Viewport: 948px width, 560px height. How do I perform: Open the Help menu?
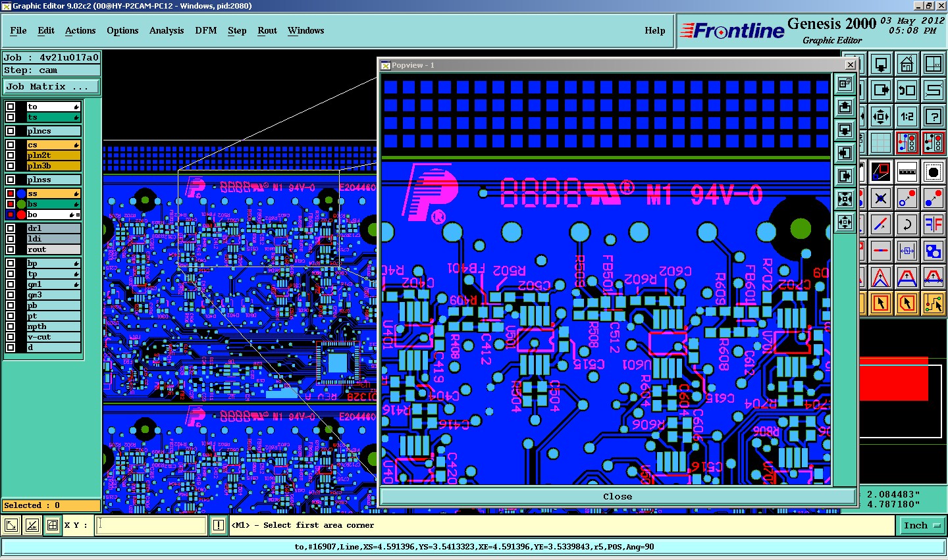(655, 30)
